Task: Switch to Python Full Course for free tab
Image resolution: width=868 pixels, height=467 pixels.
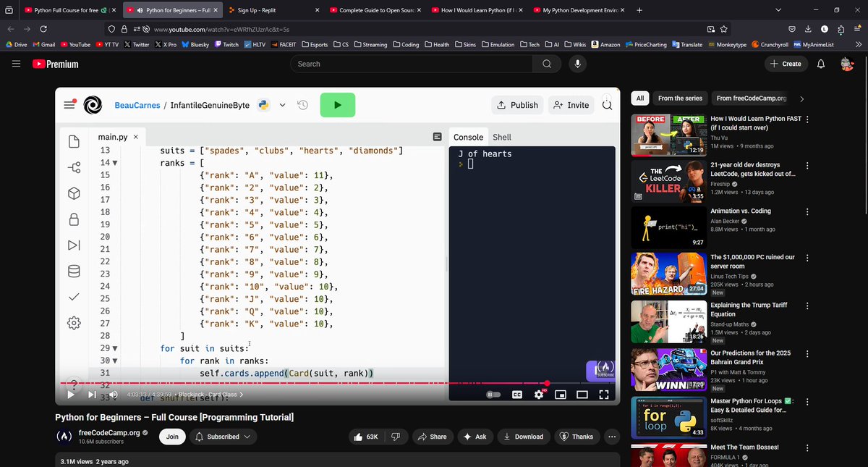Action: (69, 10)
